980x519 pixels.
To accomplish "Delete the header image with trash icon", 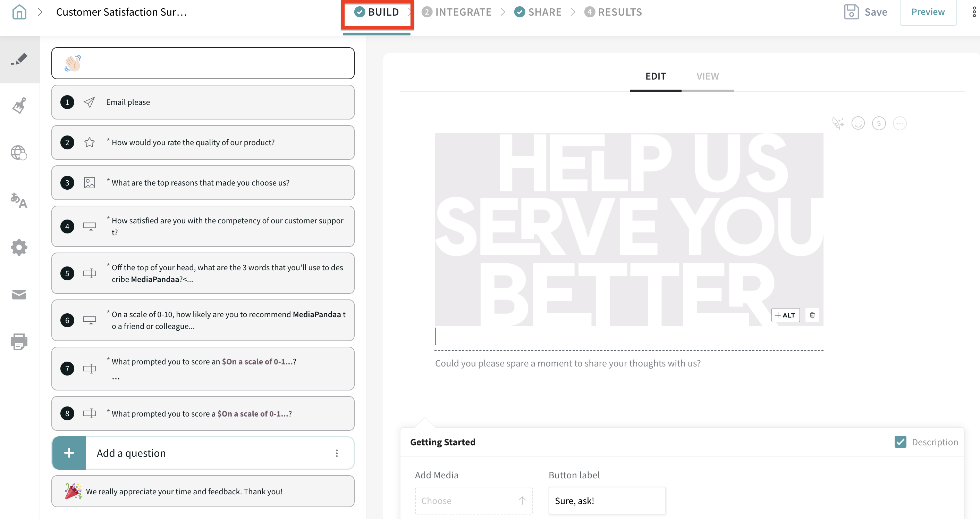I will click(x=812, y=315).
